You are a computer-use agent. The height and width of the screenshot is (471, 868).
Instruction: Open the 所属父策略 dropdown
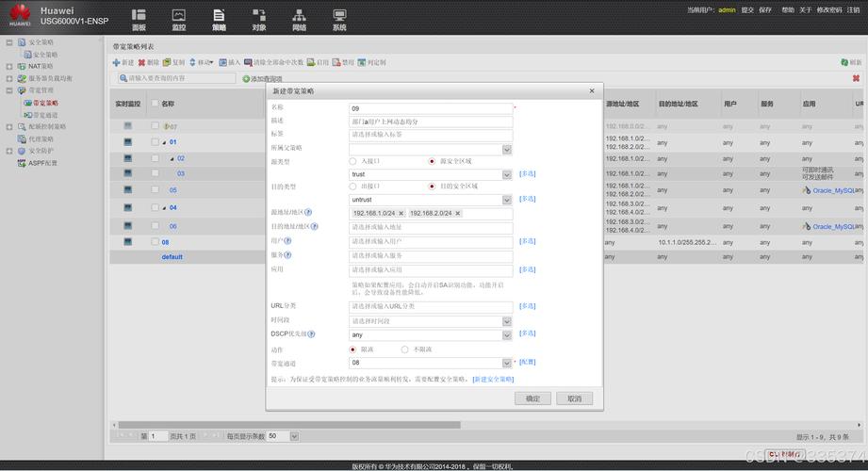(506, 150)
